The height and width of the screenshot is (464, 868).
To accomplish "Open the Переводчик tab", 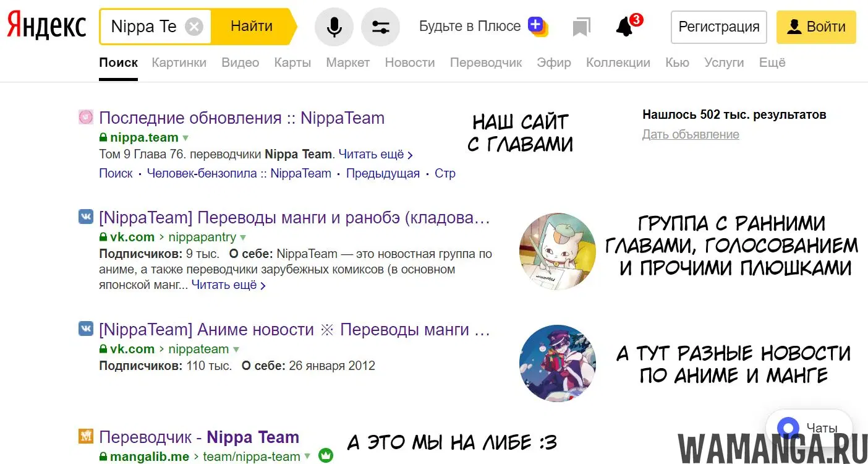I will [486, 62].
